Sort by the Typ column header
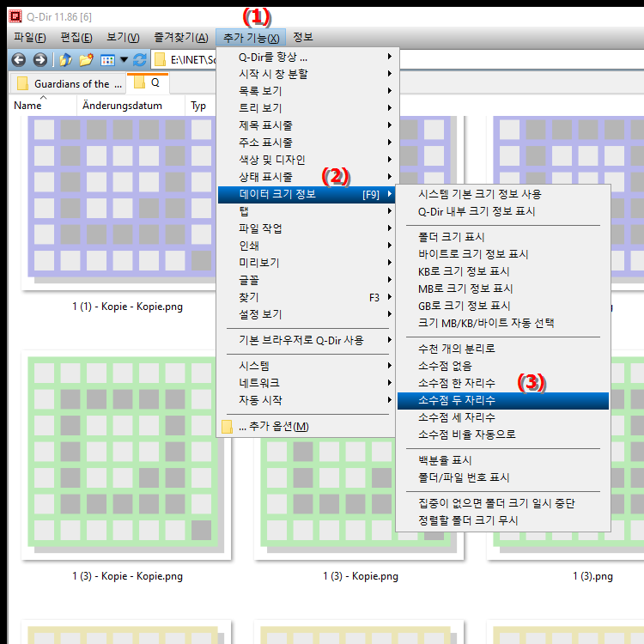 (198, 106)
